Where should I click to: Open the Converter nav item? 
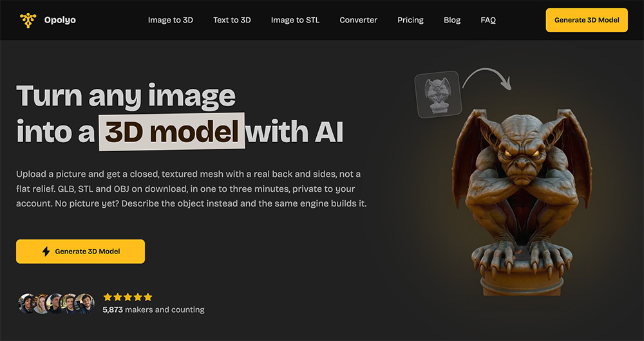(358, 20)
